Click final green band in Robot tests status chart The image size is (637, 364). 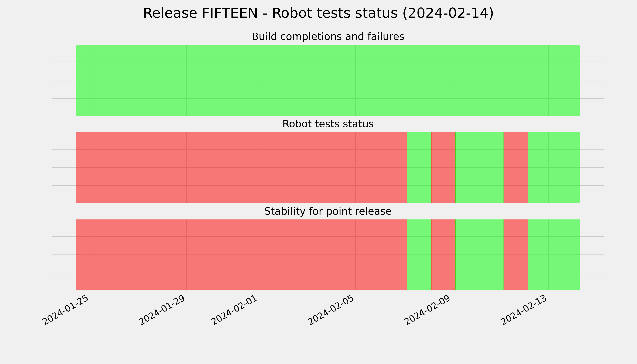pos(554,167)
